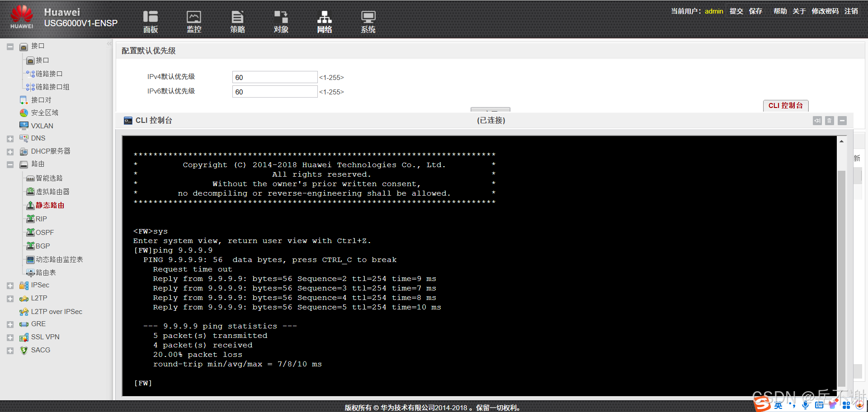Expand the SACG tree node
868x412 pixels.
tap(10, 351)
